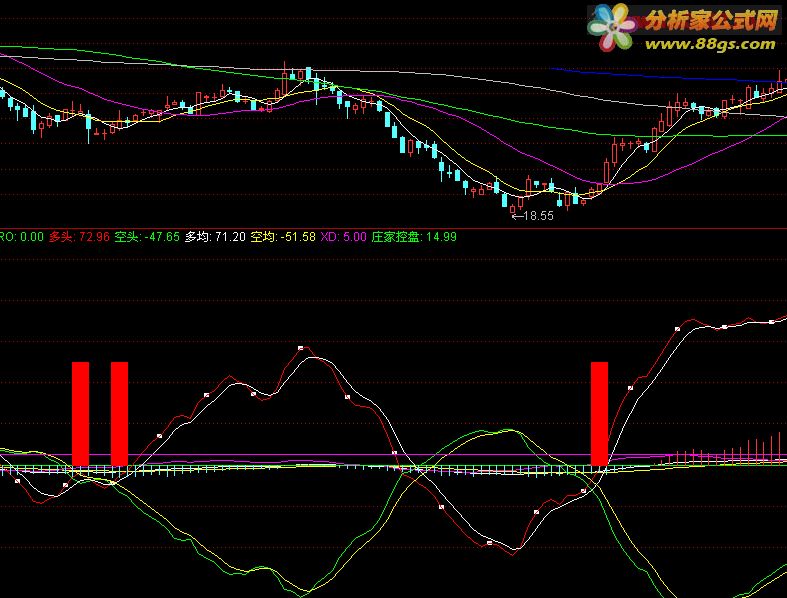Click the XD: 5.00 indicator value
The height and width of the screenshot is (598, 787).
343,236
